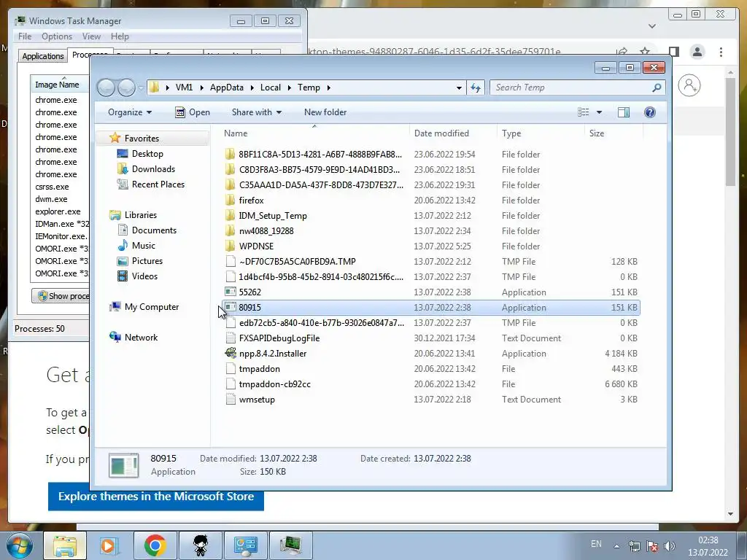Click Explore themes in the Microsoft Store
This screenshot has height=560, width=747.
coord(156,496)
